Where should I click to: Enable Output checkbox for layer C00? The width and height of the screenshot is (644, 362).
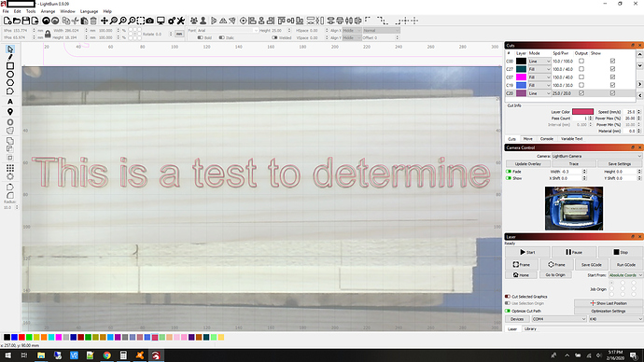point(581,62)
